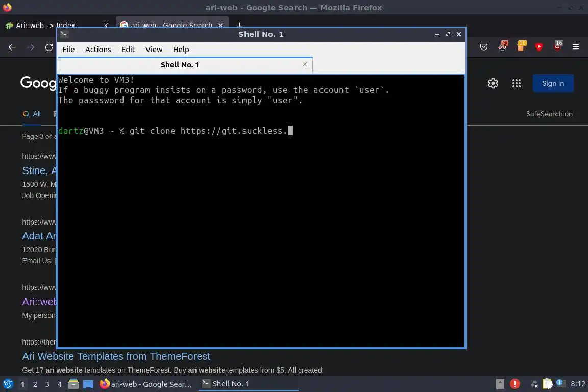Open the Stine search result link
The width and height of the screenshot is (588, 392).
39,170
